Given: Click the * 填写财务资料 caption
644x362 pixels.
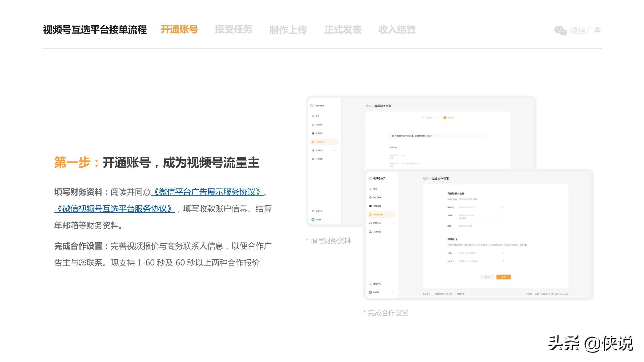Looking at the screenshot, I should tap(328, 241).
